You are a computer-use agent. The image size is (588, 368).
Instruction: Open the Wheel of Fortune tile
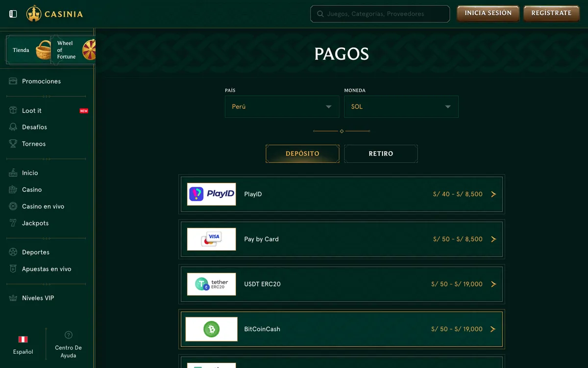coord(73,50)
